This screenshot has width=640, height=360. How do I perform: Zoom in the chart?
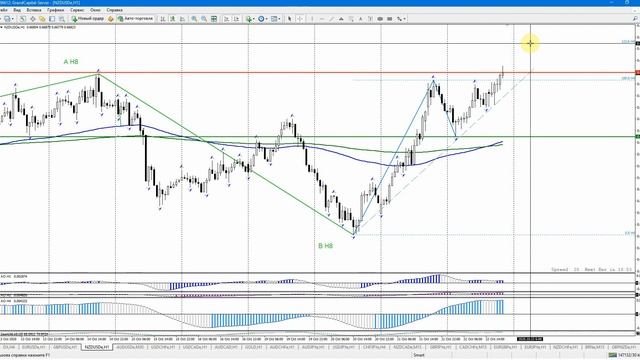pos(194,19)
